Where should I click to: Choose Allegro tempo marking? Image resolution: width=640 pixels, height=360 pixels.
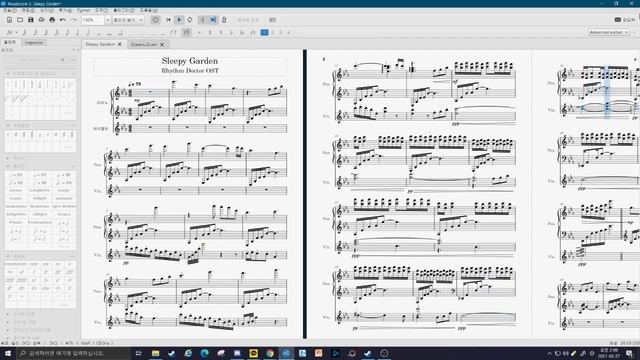[x=40, y=214]
